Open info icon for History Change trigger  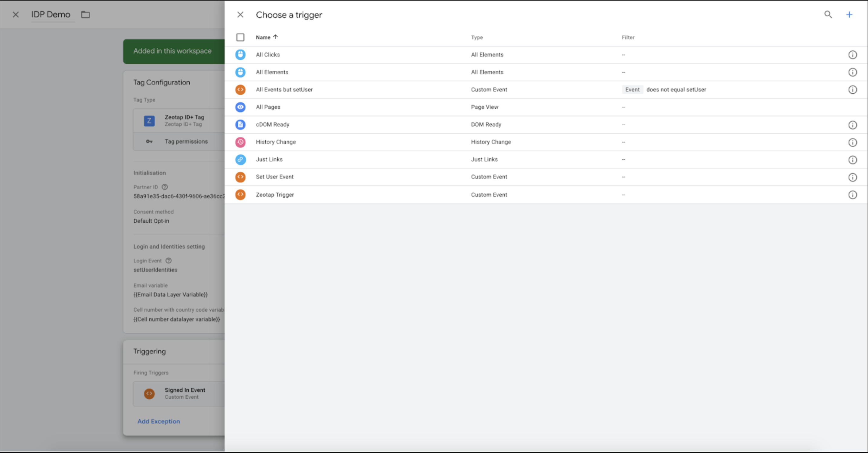pyautogui.click(x=853, y=143)
